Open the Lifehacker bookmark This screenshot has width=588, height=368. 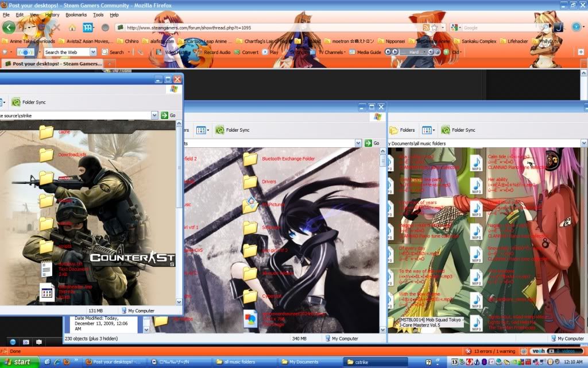click(514, 41)
